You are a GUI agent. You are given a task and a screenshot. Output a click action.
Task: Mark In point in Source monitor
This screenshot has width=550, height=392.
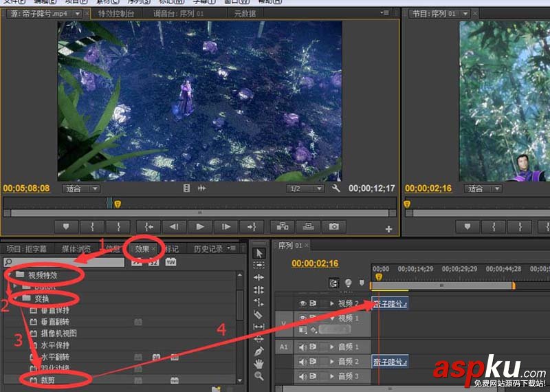coord(92,227)
